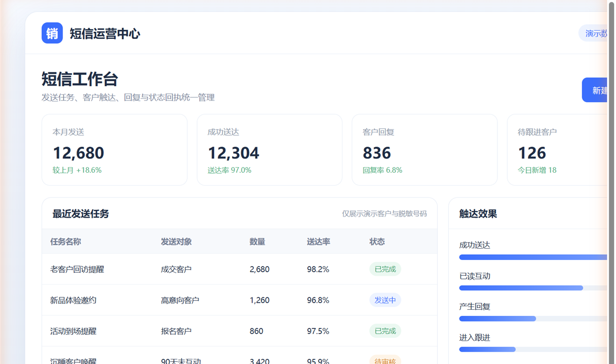Click the blue 销 logo icon
The width and height of the screenshot is (616, 364).
52,33
